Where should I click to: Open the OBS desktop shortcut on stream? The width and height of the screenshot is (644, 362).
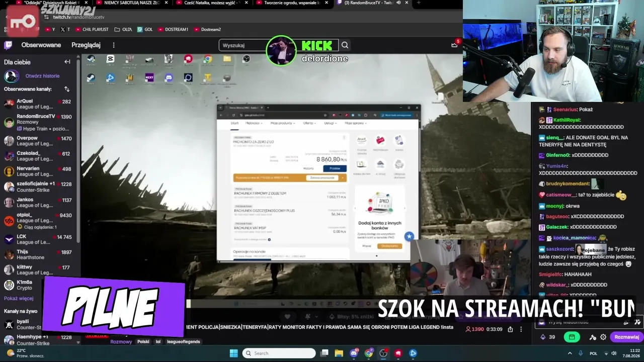(247, 59)
